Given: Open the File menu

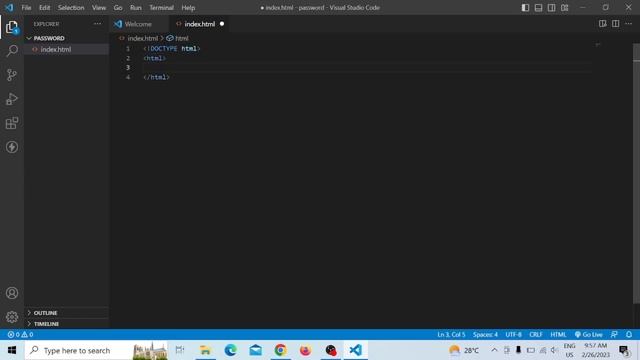Looking at the screenshot, I should coord(26,8).
